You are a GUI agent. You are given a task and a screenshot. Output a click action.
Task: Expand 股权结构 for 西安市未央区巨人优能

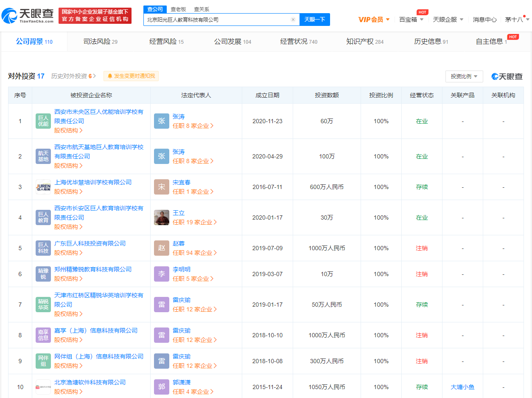point(68,130)
